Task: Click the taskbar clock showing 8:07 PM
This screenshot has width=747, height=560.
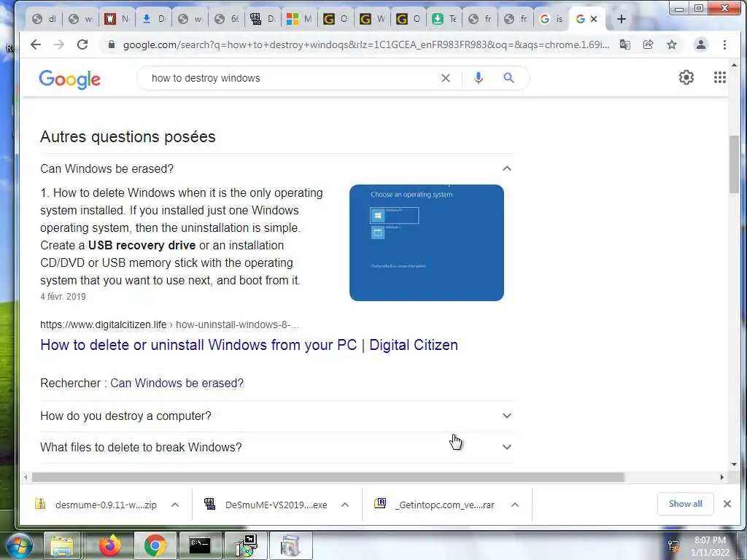Action: click(x=710, y=546)
